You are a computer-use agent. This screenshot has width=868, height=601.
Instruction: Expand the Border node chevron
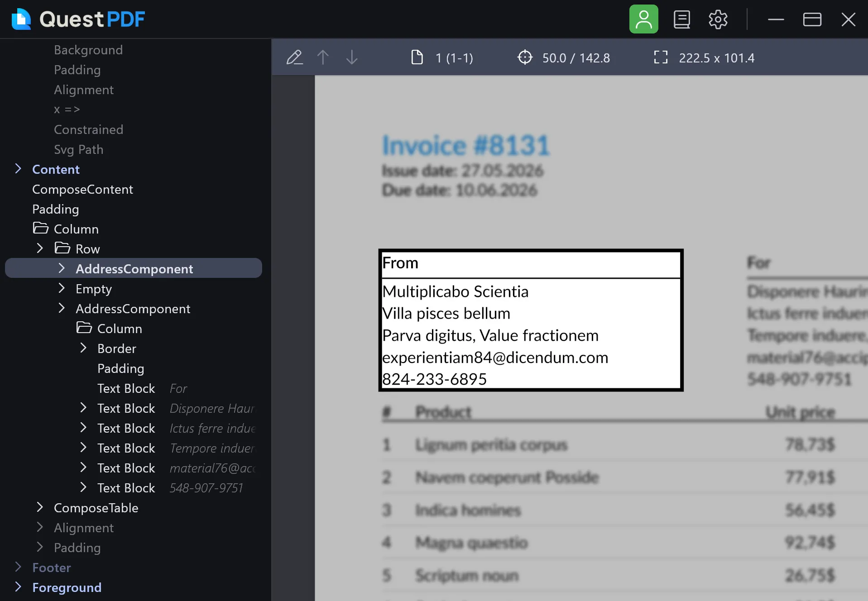point(83,348)
